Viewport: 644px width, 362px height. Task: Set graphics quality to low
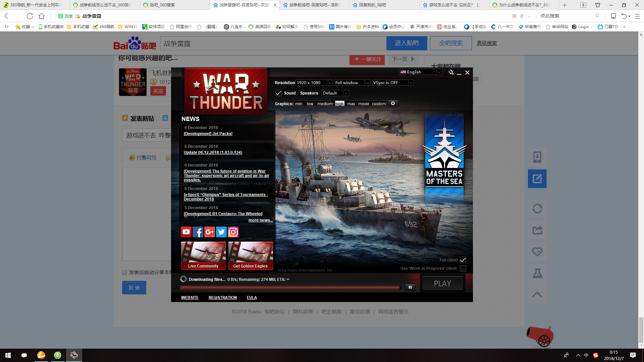(310, 104)
